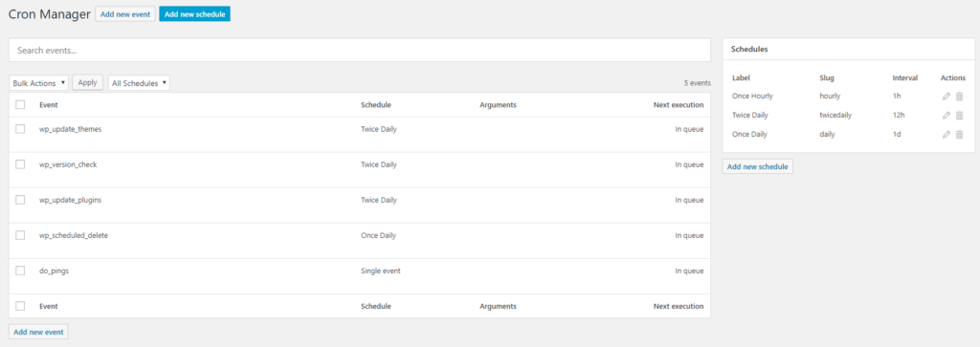Screen dimensions: 980x347
Task: Open the Bulk Actions dropdown
Action: (x=38, y=83)
